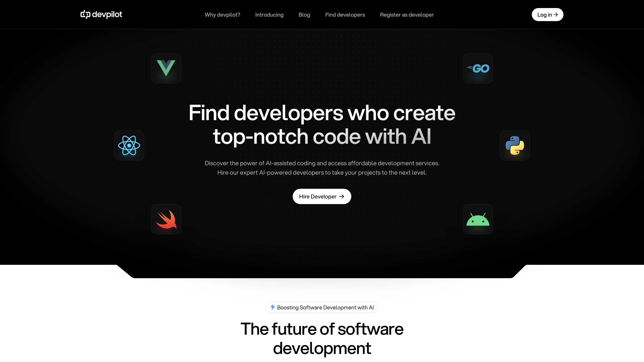Toggle the Log in arrow button
The image size is (644, 362).
point(548,15)
